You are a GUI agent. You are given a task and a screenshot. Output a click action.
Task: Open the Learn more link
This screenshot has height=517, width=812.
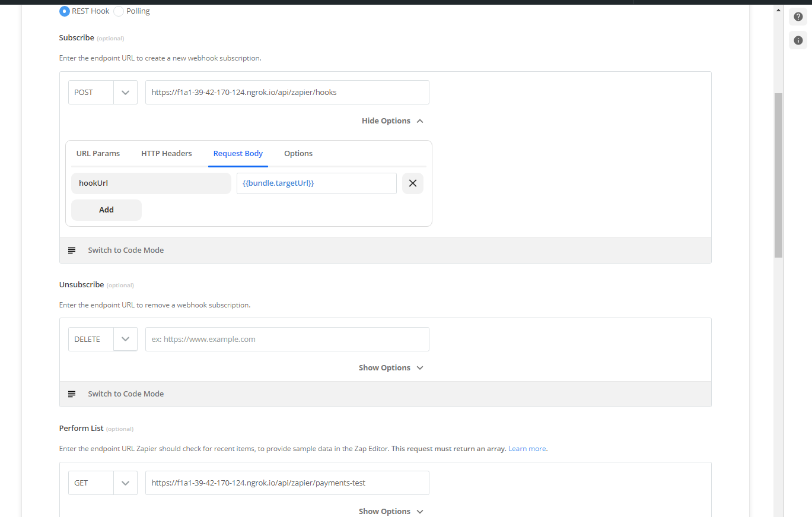click(527, 449)
